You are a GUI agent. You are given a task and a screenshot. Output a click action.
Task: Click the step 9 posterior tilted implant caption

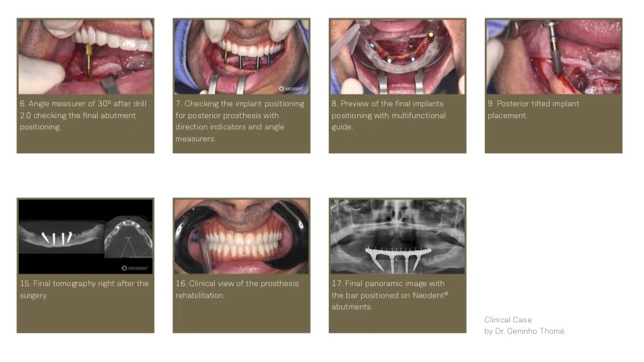click(533, 110)
